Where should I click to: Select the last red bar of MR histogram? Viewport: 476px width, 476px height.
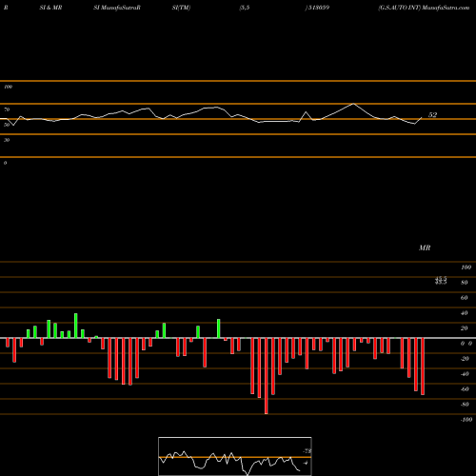point(423,367)
